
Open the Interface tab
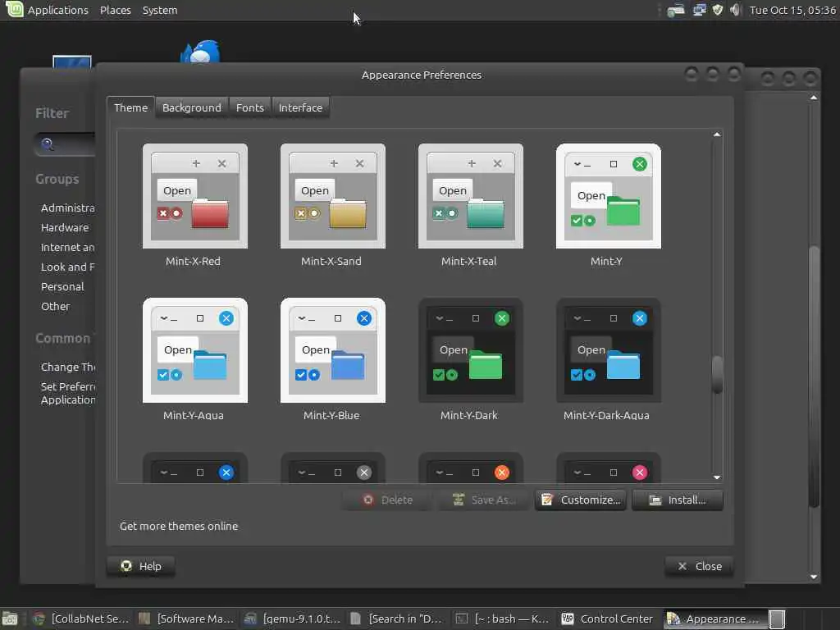[300, 107]
